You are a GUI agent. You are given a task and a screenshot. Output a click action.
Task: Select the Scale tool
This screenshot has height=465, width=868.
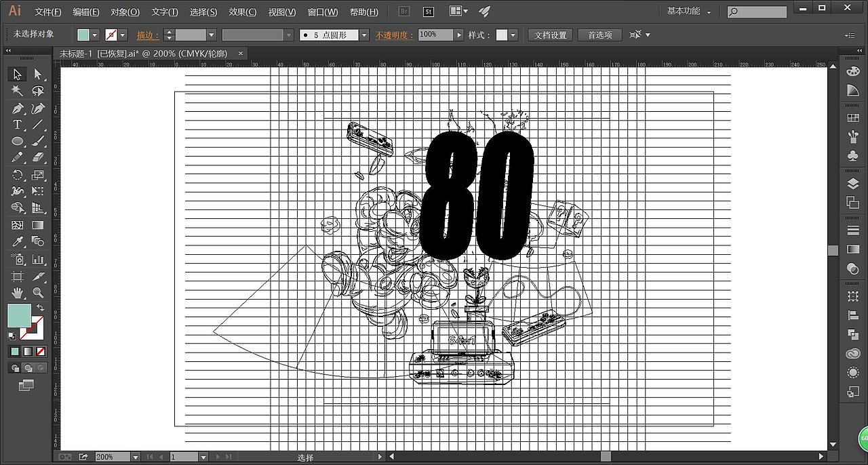38,175
